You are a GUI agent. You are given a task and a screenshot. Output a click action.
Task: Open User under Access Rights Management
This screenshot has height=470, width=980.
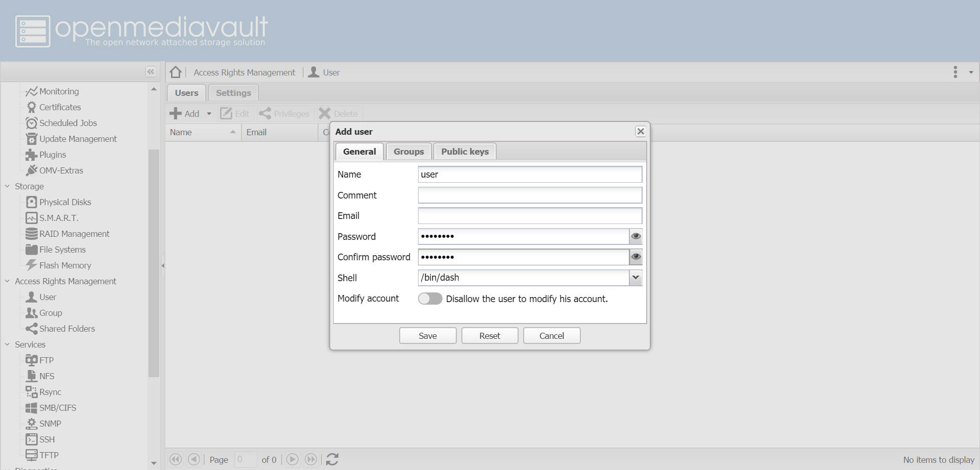point(41,297)
